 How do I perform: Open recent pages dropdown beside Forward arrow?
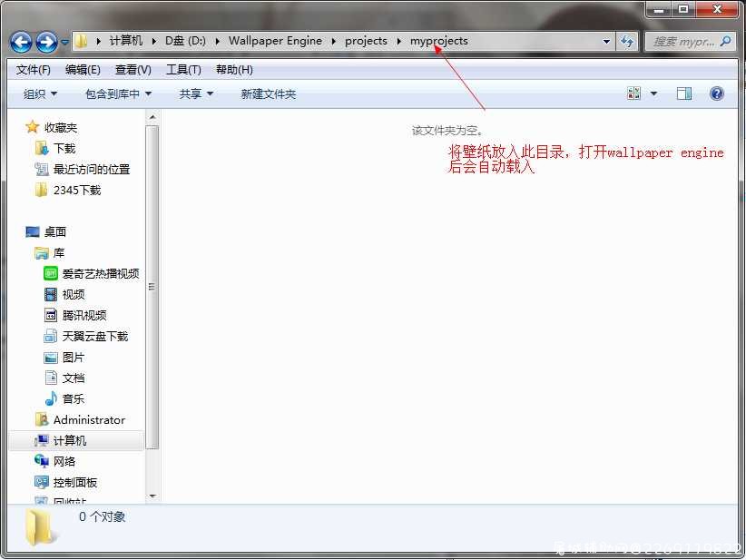(x=64, y=43)
